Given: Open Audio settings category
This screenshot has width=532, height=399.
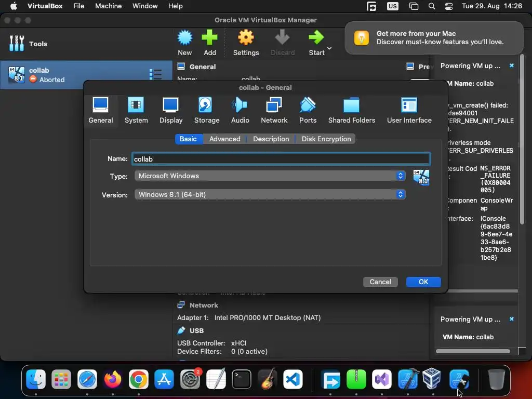Looking at the screenshot, I should click(240, 110).
